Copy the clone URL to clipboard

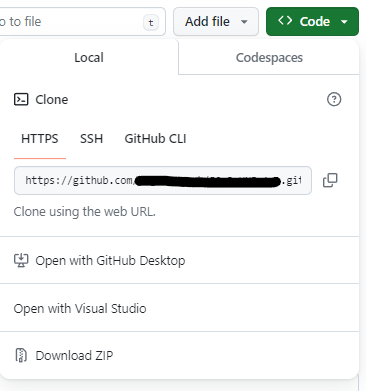pyautogui.click(x=330, y=180)
